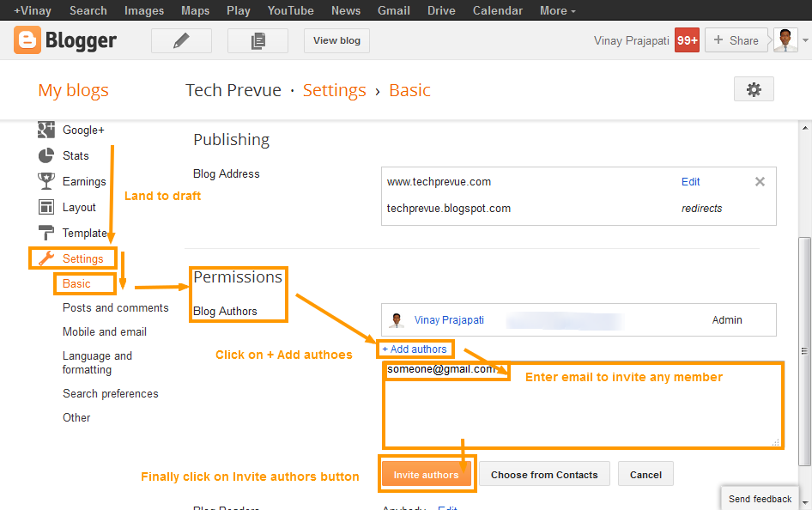Open Drive in Google bar
The width and height of the screenshot is (812, 510).
coord(441,10)
